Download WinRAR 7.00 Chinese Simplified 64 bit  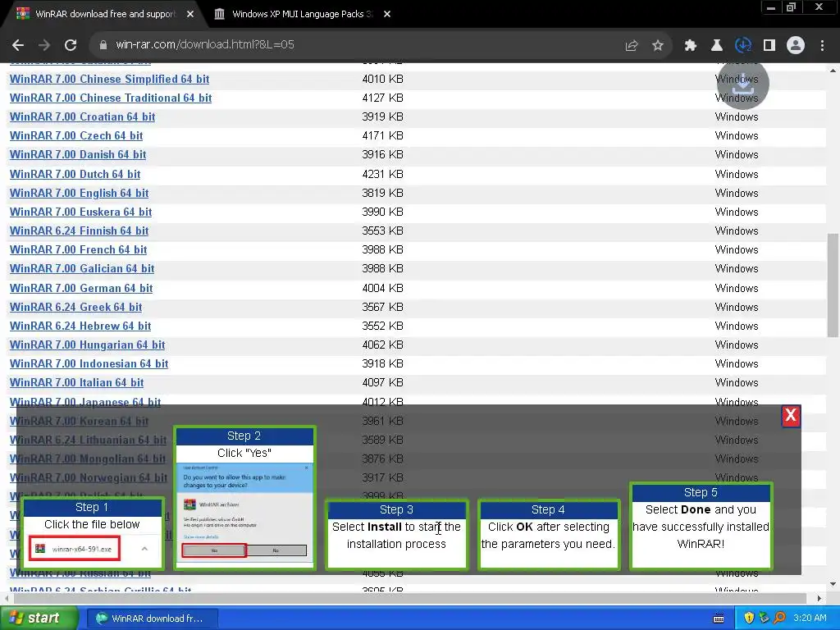(109, 80)
